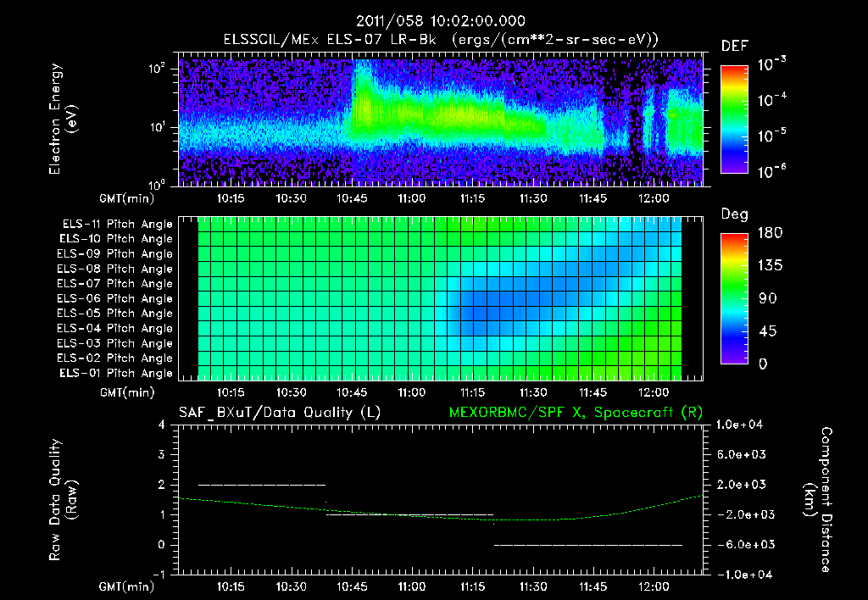Click the -1 on data quality axis
This screenshot has width=868, height=600.
coord(159,575)
